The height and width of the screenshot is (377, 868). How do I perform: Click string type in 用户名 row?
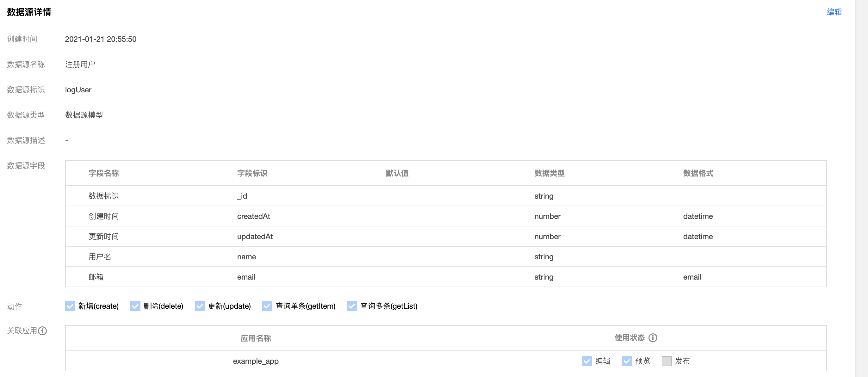(544, 257)
